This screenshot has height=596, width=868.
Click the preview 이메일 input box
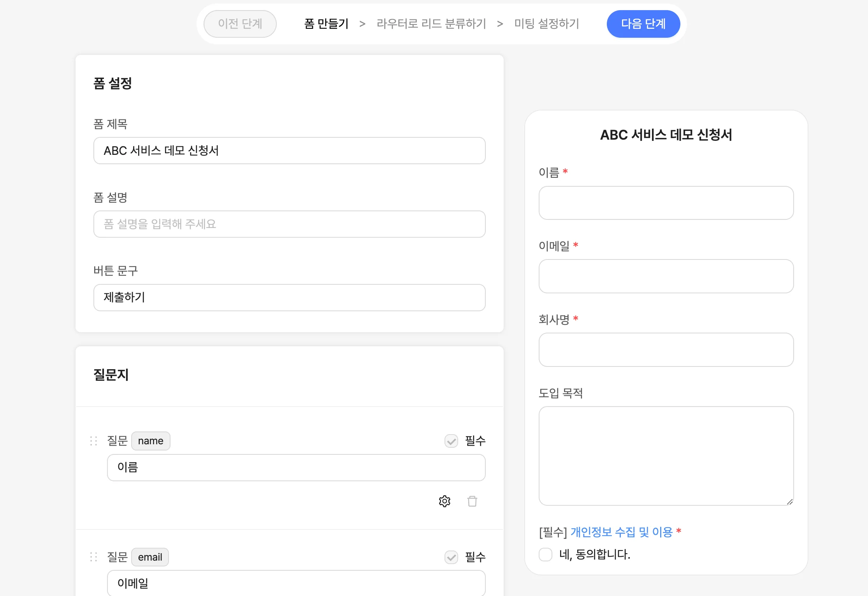(666, 276)
